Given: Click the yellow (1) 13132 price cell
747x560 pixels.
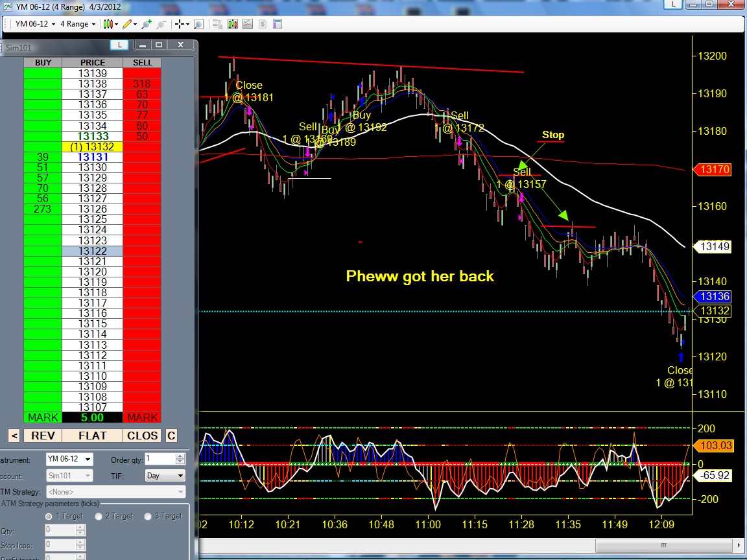Looking at the screenshot, I should pos(93,146).
